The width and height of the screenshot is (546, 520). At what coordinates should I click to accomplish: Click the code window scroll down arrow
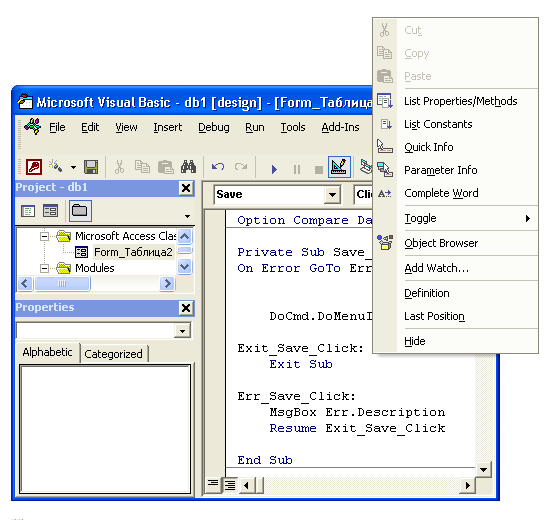483,470
